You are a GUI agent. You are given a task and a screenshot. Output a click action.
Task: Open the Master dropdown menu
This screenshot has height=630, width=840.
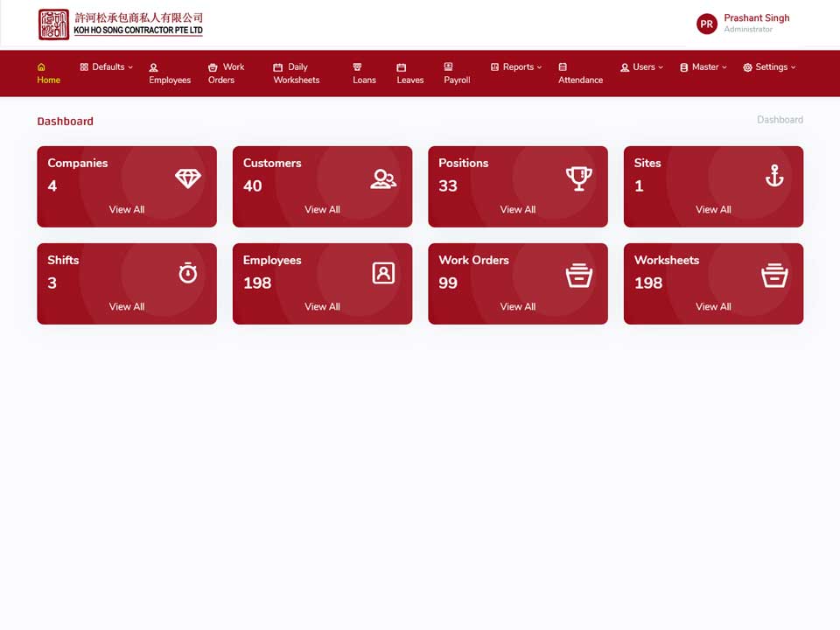[x=703, y=67]
